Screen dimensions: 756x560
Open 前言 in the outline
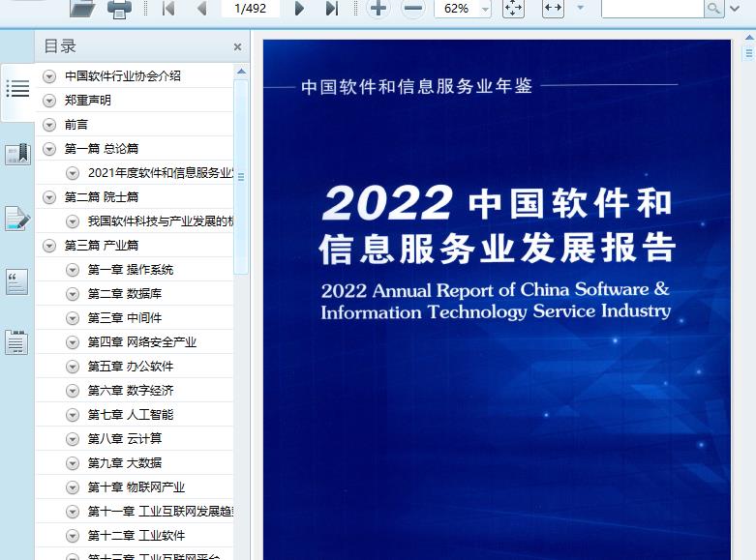click(76, 125)
